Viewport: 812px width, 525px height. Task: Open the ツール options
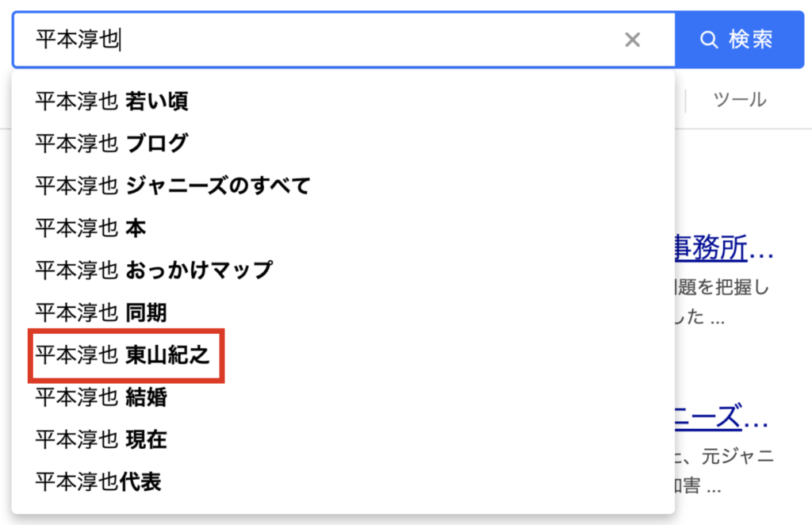(740, 99)
